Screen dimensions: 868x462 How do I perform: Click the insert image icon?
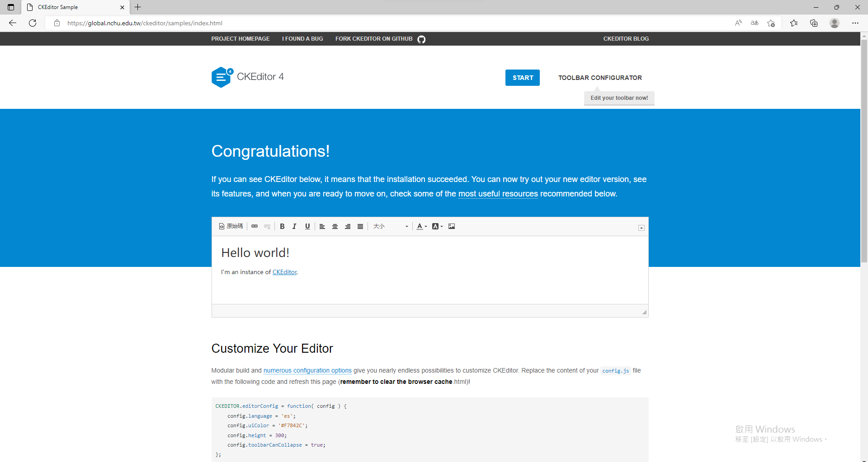click(x=452, y=226)
